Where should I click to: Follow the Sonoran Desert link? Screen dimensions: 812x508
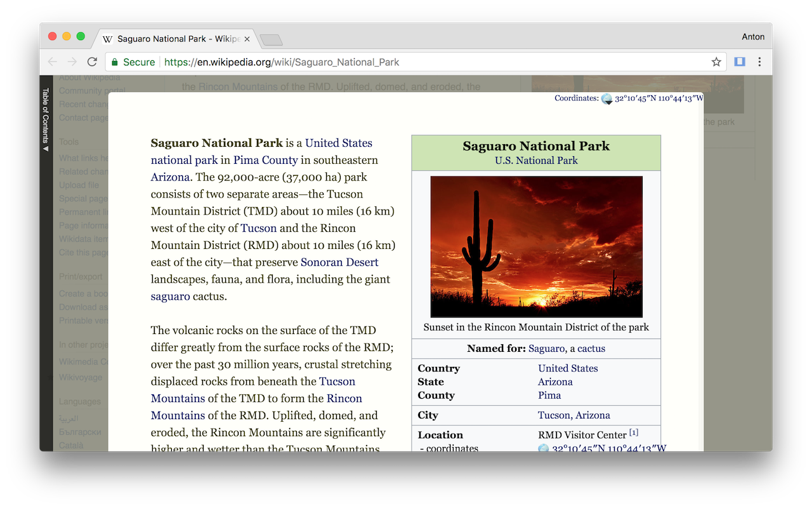339,262
